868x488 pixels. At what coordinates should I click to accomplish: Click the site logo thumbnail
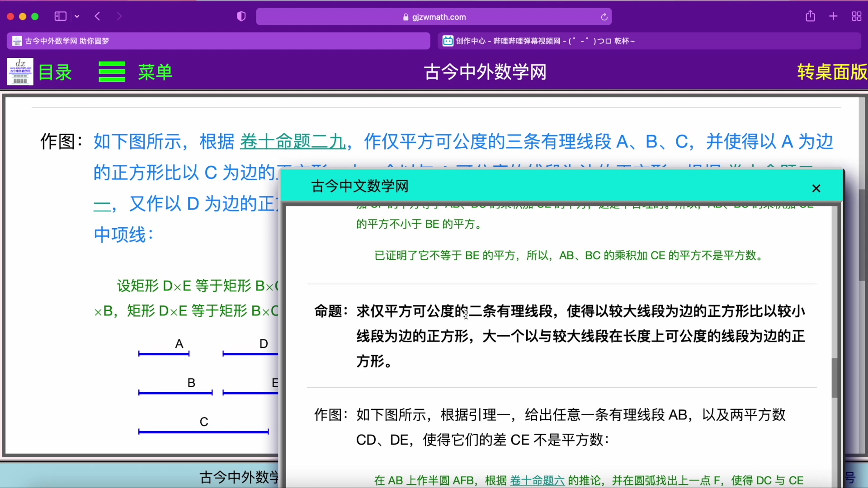click(20, 71)
